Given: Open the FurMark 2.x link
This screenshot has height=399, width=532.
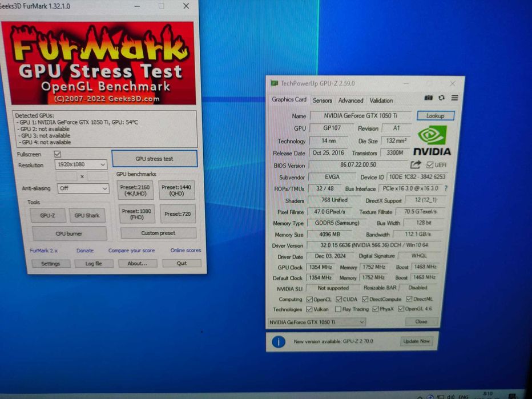Looking at the screenshot, I should 43,251.
